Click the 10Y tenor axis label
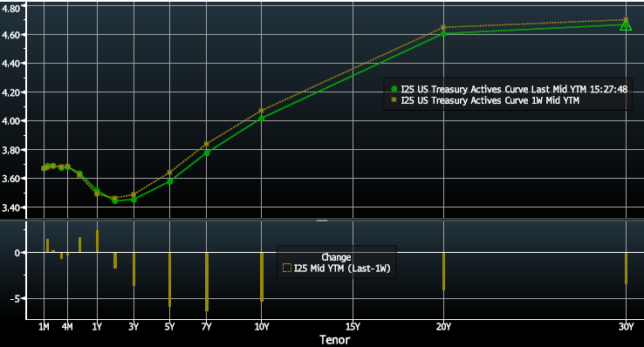 click(262, 327)
